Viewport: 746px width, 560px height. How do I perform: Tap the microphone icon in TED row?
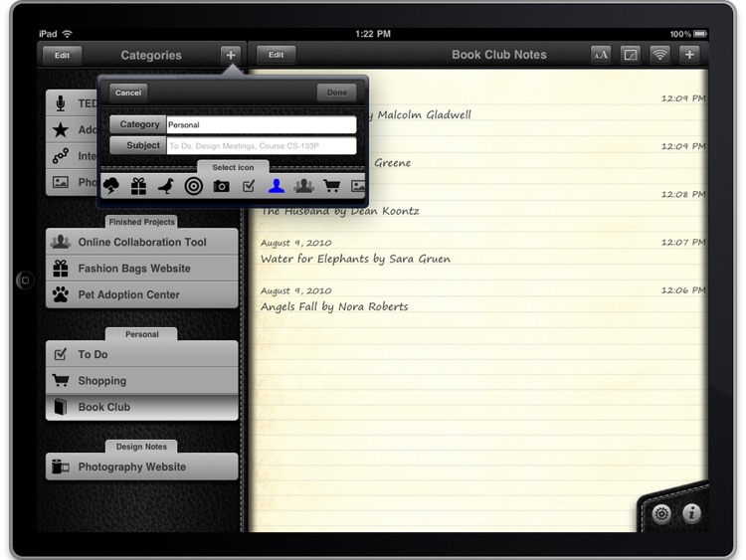(61, 103)
